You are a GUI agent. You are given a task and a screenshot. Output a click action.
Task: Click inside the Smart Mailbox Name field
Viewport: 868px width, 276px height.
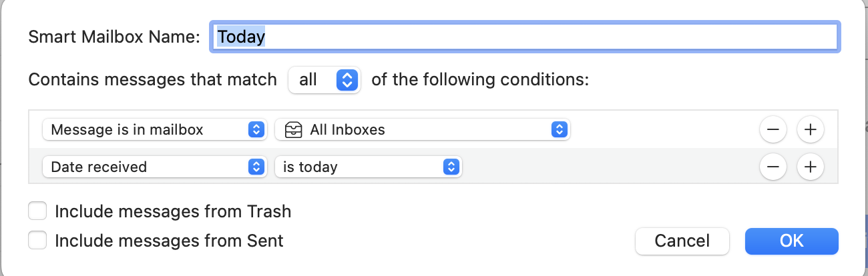[525, 37]
